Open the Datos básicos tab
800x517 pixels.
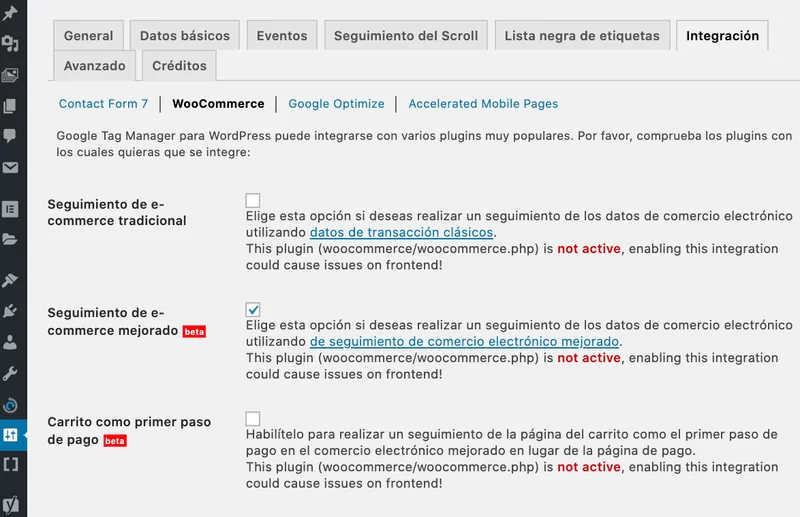coord(185,36)
